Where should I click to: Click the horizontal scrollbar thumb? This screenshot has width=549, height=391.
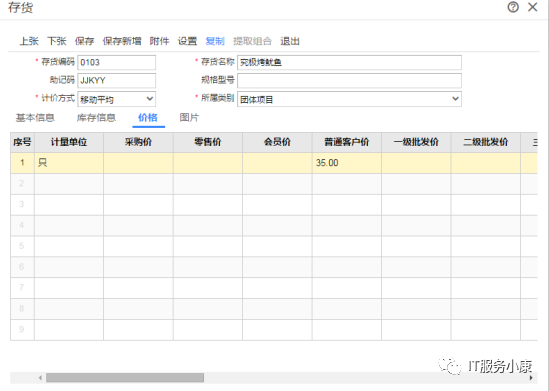pos(125,378)
